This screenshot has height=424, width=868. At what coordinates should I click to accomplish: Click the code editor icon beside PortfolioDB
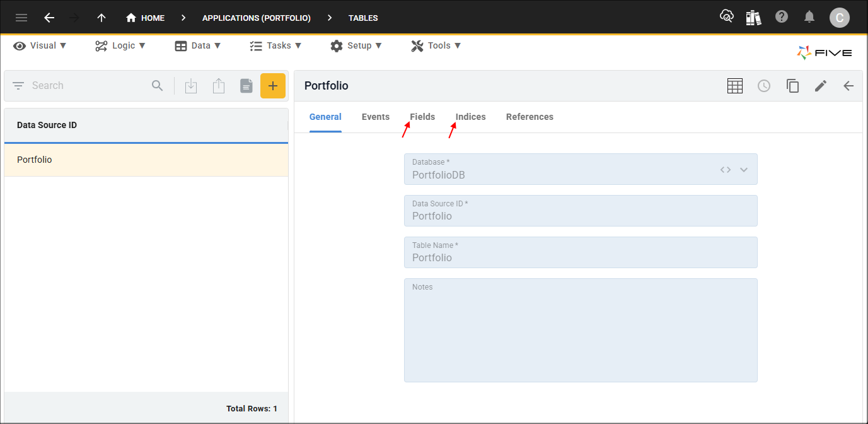click(725, 169)
